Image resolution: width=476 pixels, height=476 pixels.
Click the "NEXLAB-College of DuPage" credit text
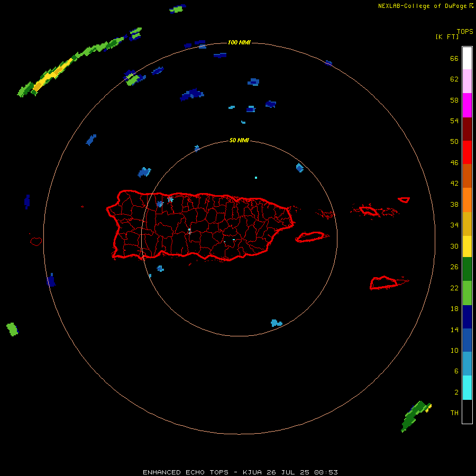422,6
